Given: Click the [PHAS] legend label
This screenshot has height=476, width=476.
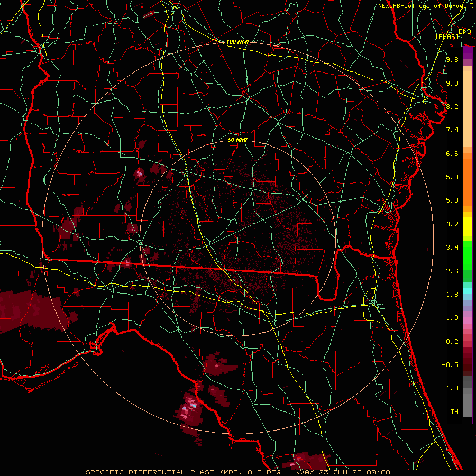Looking at the screenshot, I should coord(447,36).
